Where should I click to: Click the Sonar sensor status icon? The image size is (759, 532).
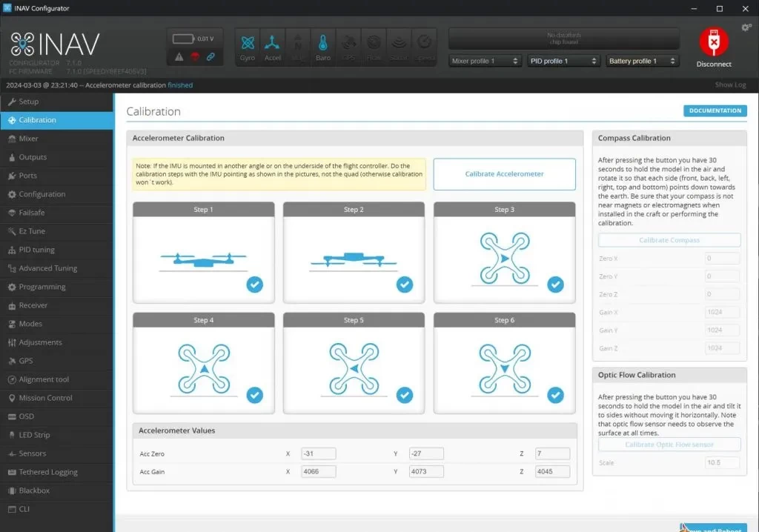point(399,47)
